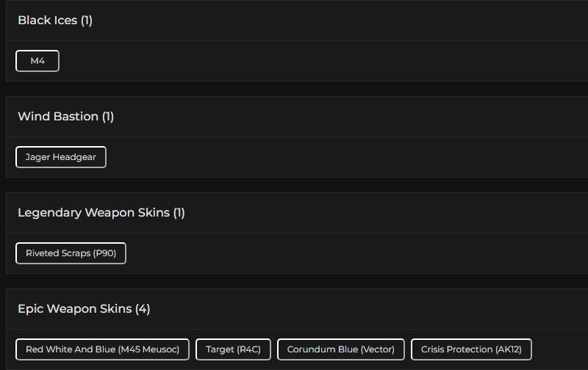Click the M4 skin tag
The height and width of the screenshot is (370, 588).
click(37, 61)
